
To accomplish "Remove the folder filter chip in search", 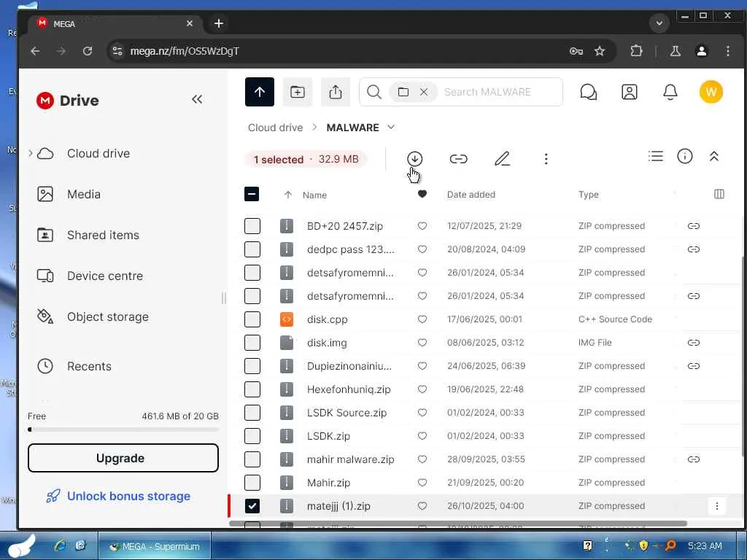I will 424,92.
